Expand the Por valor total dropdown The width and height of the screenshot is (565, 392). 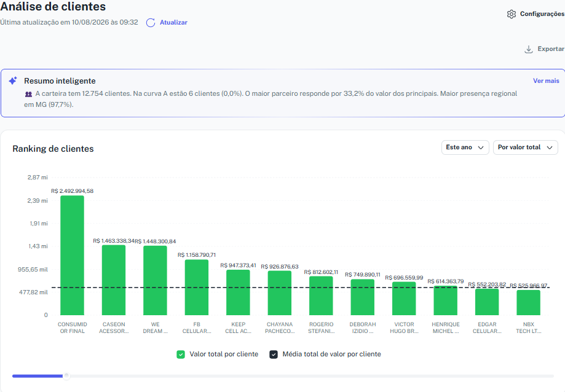[x=526, y=147]
